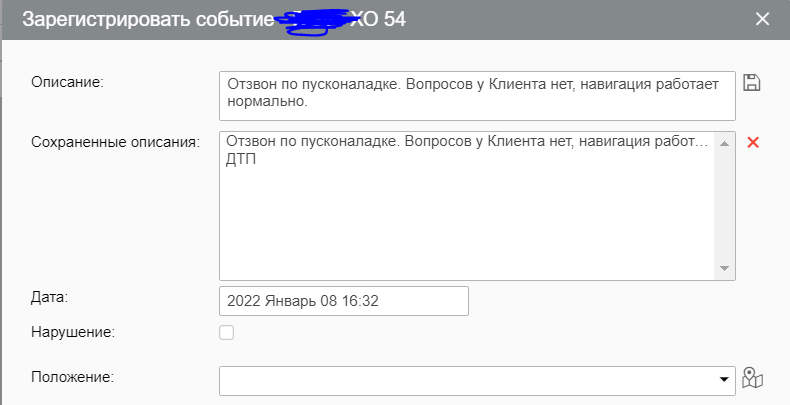Screen dimensions: 790x405
Task: Expand the Положение dropdown arrow
Action: pyautogui.click(x=724, y=380)
